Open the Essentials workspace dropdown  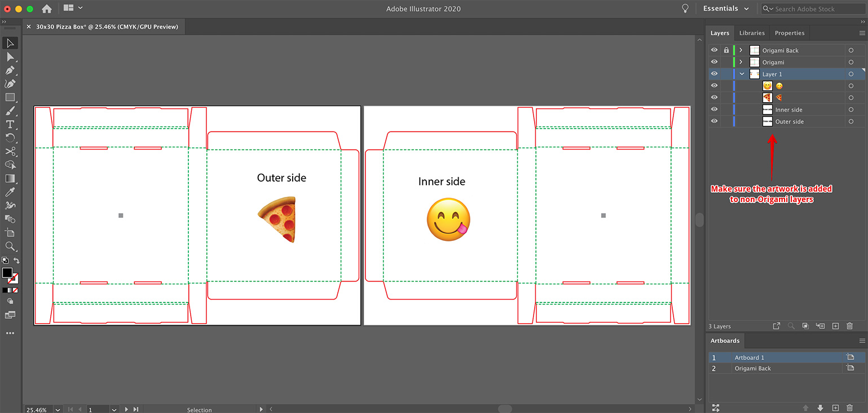click(x=726, y=8)
